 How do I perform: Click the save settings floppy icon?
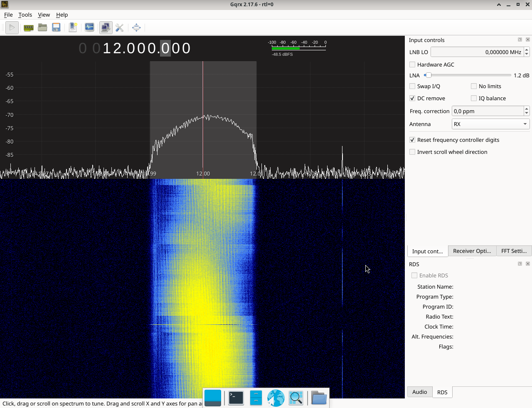(56, 28)
